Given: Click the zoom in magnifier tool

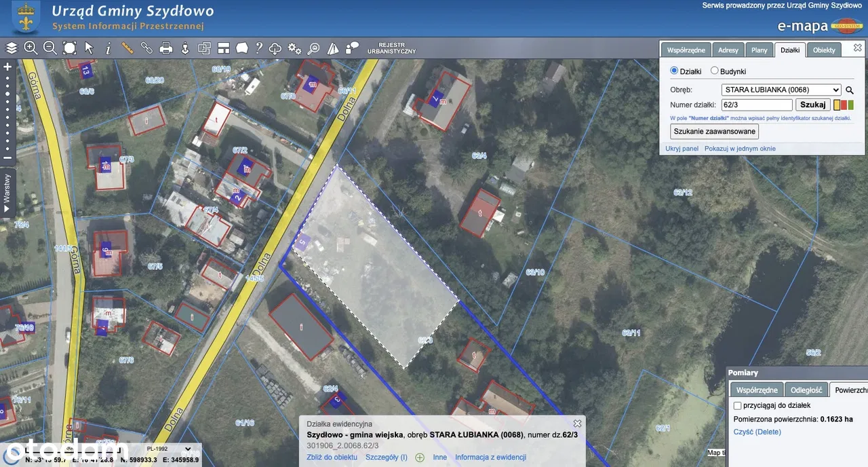Looking at the screenshot, I should coord(31,48).
